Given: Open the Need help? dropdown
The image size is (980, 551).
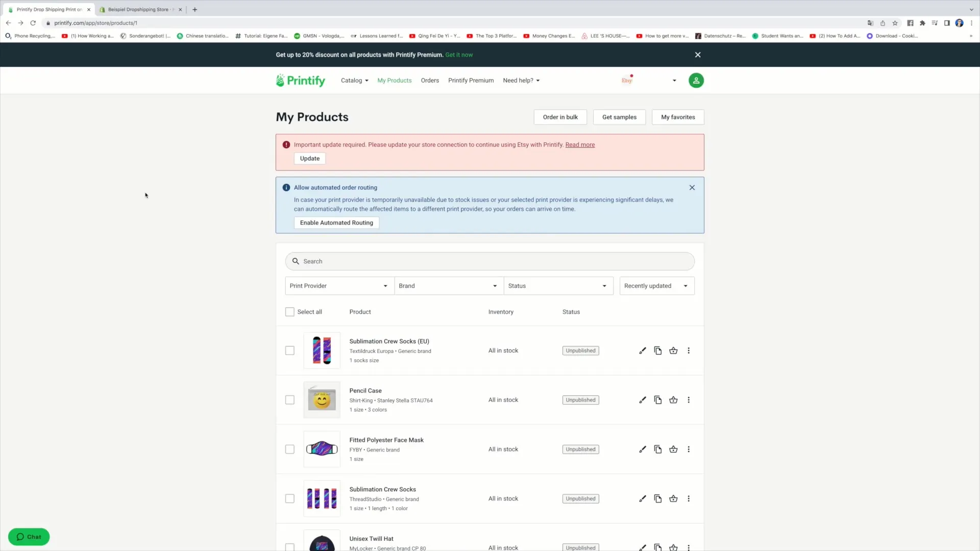Looking at the screenshot, I should pyautogui.click(x=521, y=81).
